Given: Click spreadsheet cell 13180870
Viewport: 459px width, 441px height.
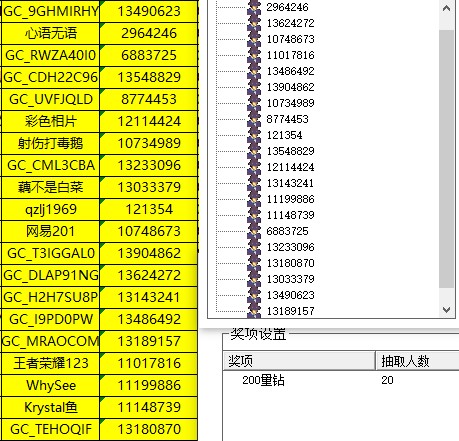Looking at the screenshot, I should (149, 429).
